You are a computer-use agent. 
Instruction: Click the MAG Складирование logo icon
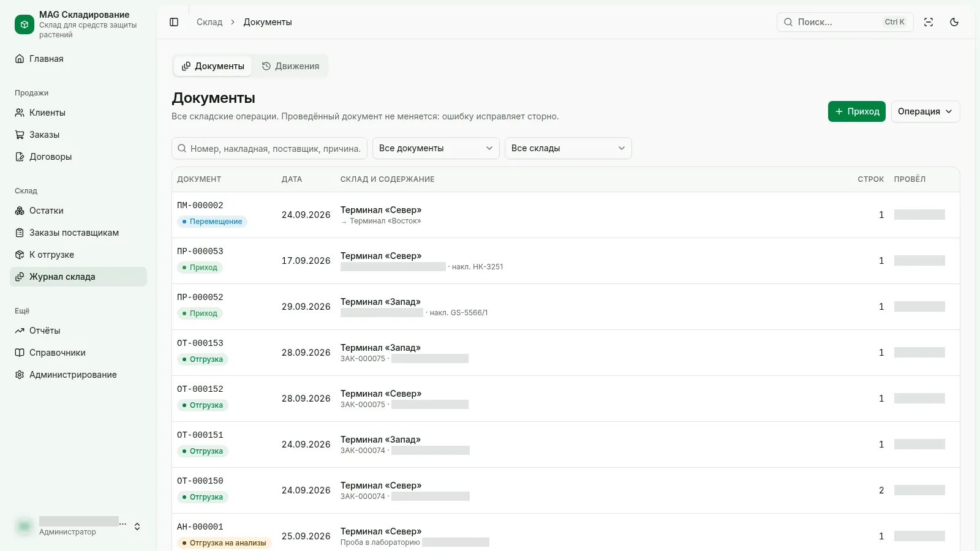24,24
